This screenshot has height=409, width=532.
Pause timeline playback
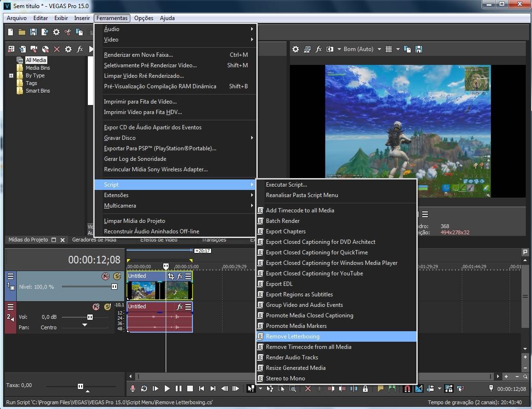179,388
